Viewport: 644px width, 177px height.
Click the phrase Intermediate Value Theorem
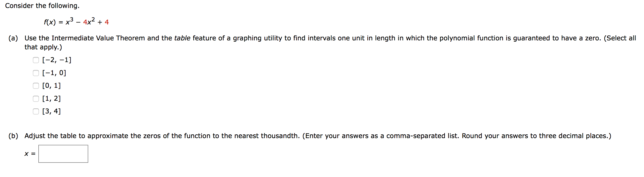(97, 38)
